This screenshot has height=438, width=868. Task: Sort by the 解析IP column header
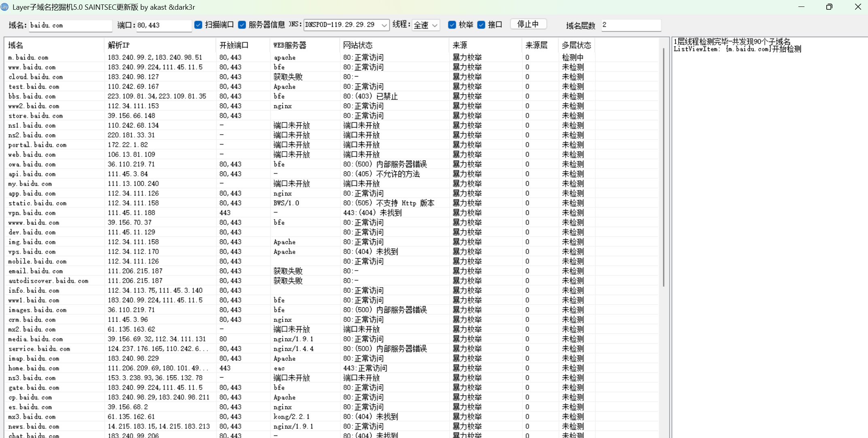pos(160,45)
